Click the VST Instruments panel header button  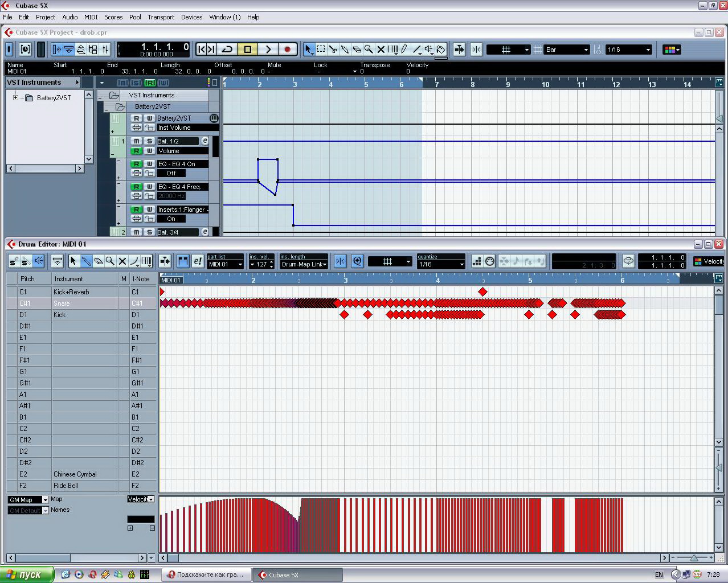pos(43,83)
